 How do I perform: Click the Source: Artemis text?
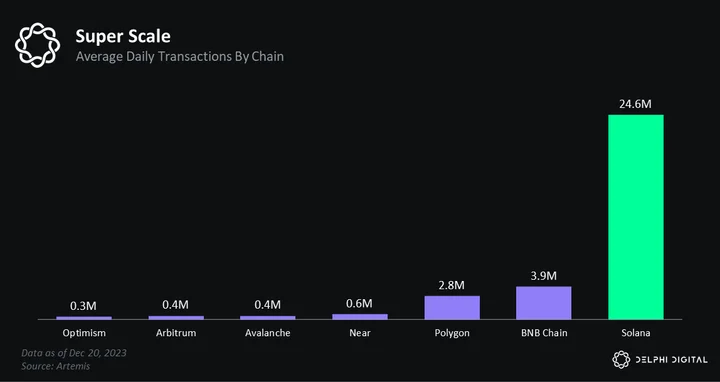click(56, 366)
